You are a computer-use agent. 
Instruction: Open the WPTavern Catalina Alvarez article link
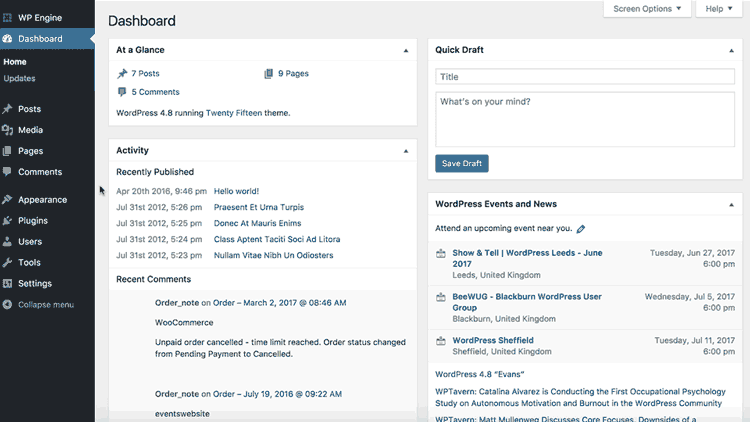580,398
